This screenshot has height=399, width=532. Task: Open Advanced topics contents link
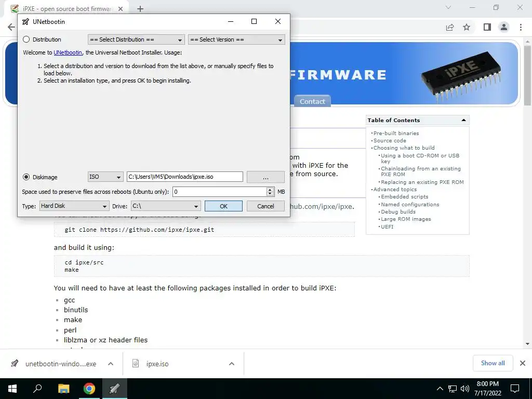[395, 189]
